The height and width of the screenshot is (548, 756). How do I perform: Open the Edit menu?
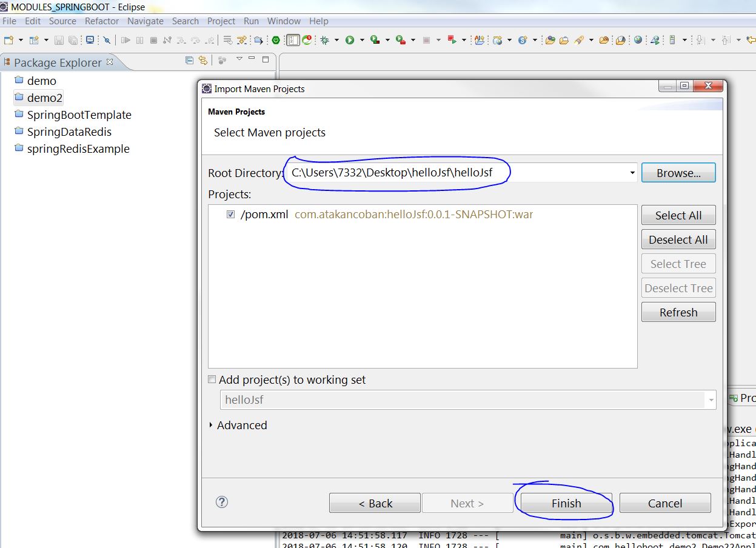tap(33, 21)
